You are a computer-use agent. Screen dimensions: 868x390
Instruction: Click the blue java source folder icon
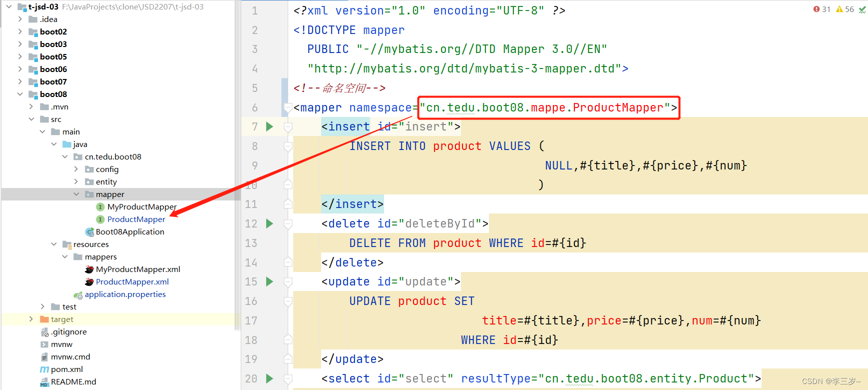tap(67, 144)
